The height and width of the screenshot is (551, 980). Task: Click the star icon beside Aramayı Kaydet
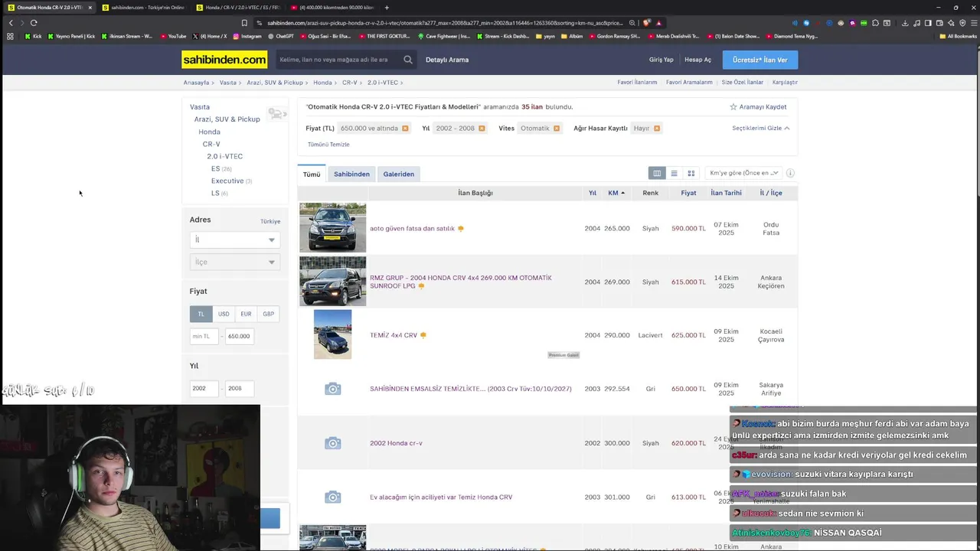click(x=733, y=107)
